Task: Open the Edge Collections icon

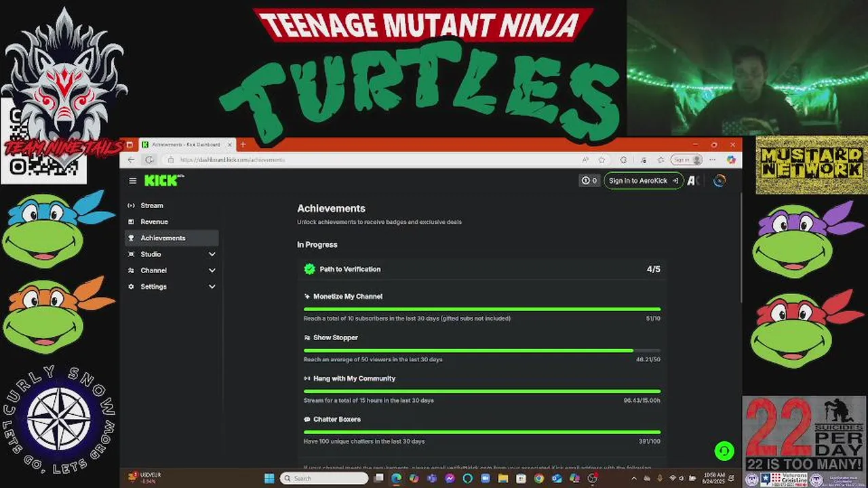Action: (661, 160)
